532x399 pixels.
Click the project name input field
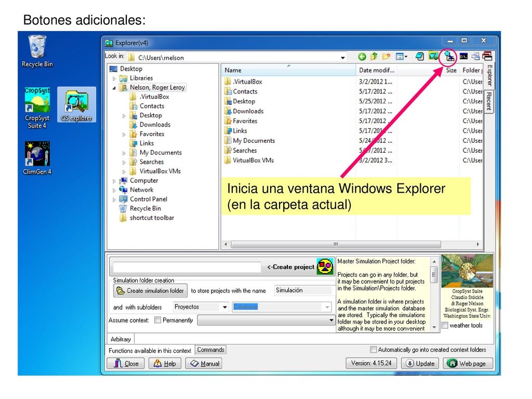187,267
